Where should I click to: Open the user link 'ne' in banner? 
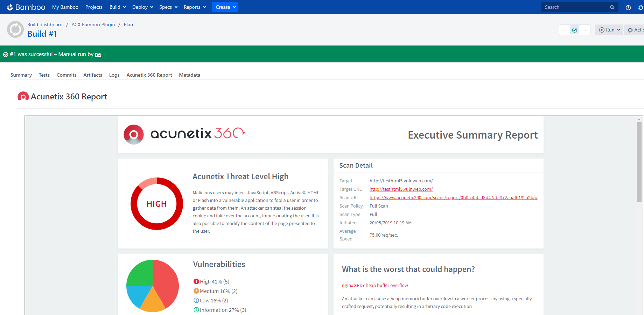coord(98,54)
